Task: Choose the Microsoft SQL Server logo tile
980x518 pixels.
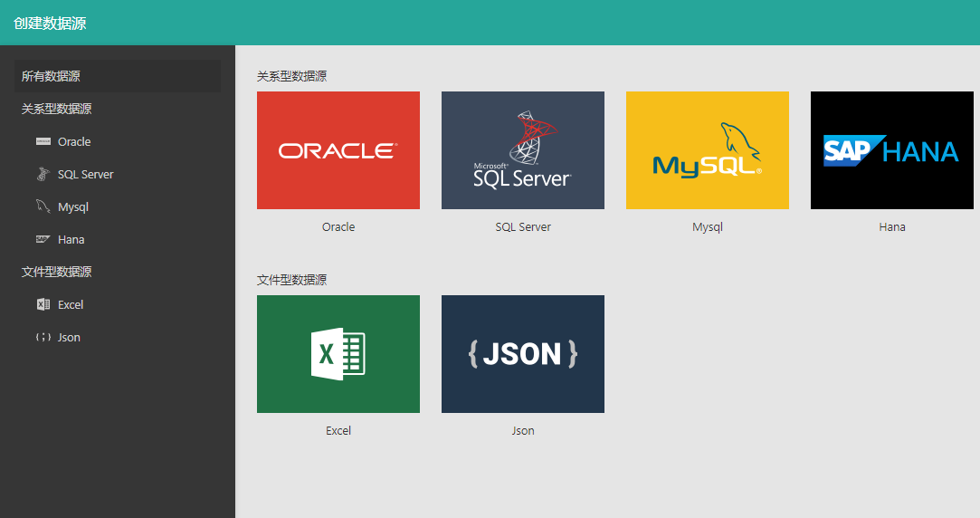Action: [523, 150]
